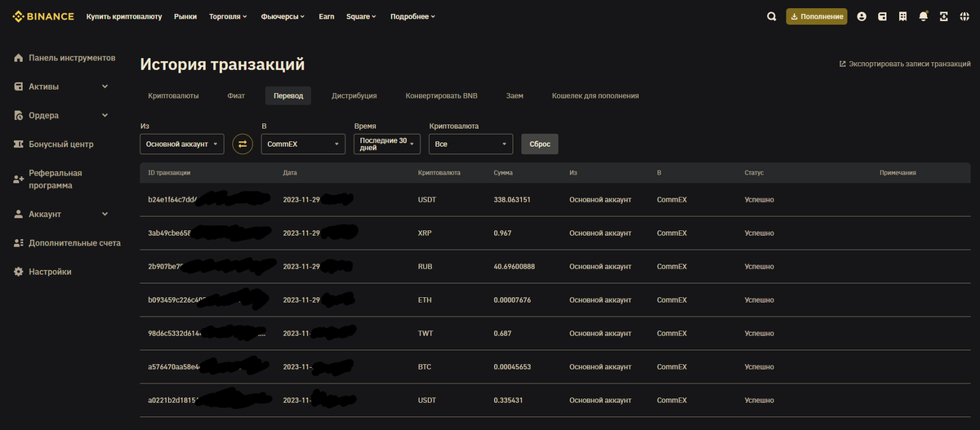Open Бонусный центр in sidebar

61,144
